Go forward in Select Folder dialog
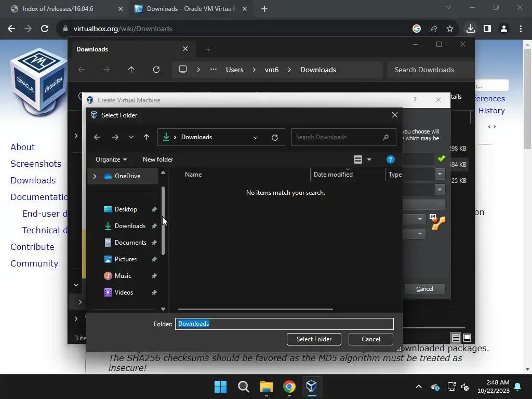This screenshot has height=399, width=532. (115, 137)
